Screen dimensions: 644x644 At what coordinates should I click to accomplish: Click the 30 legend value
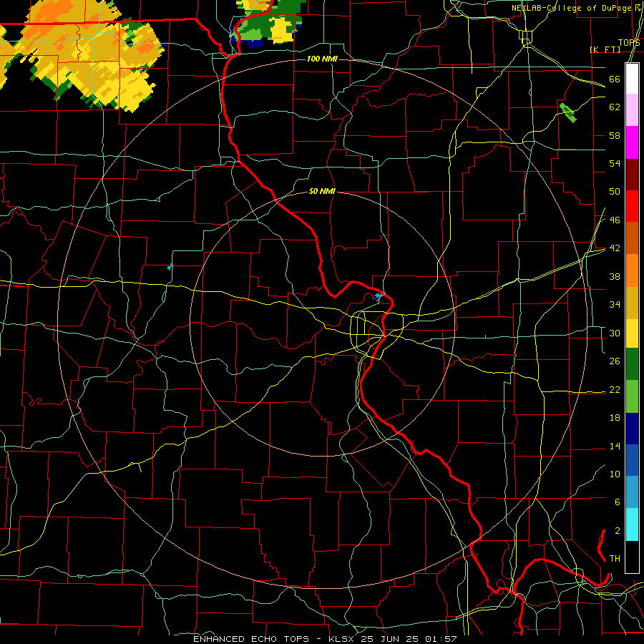tap(615, 333)
